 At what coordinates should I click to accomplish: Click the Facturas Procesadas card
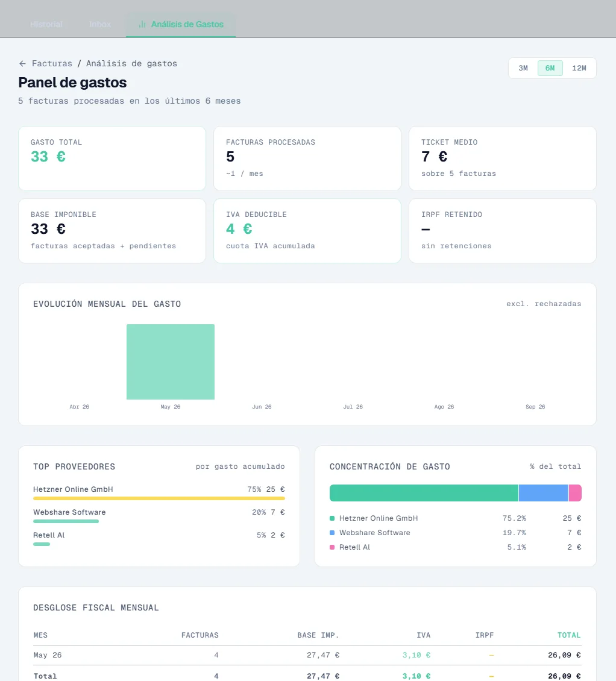tap(307, 158)
